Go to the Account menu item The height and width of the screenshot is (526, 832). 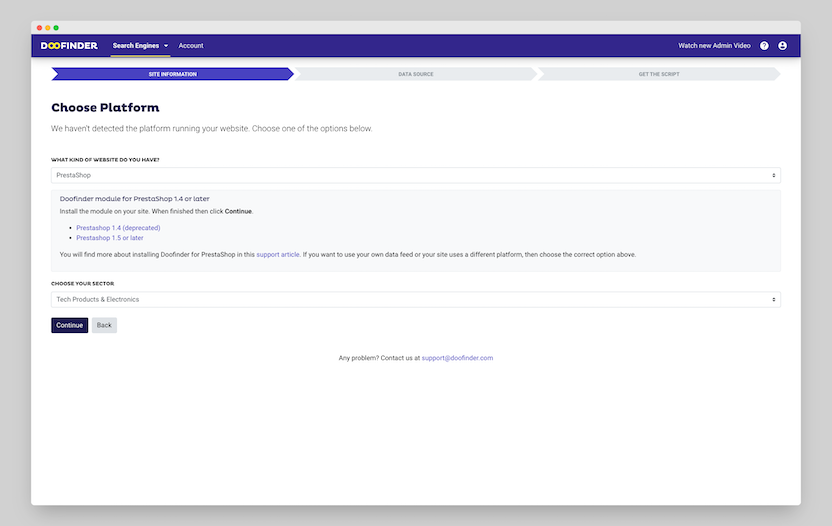pos(191,46)
